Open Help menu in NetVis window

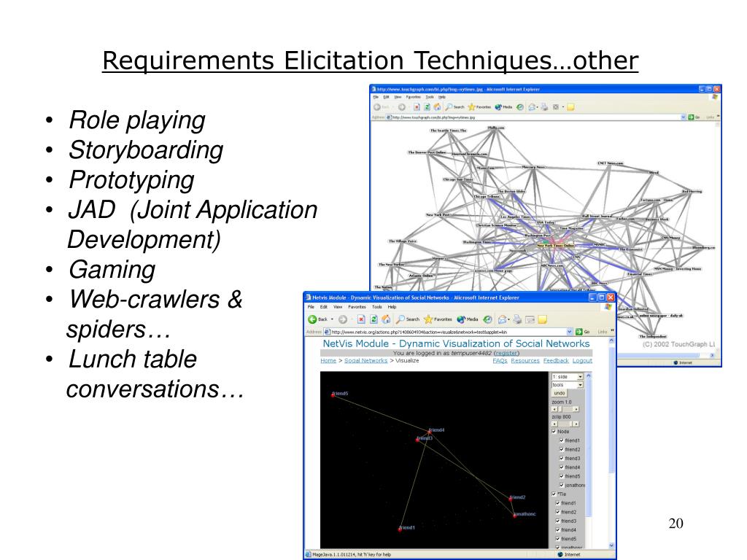[x=392, y=307]
